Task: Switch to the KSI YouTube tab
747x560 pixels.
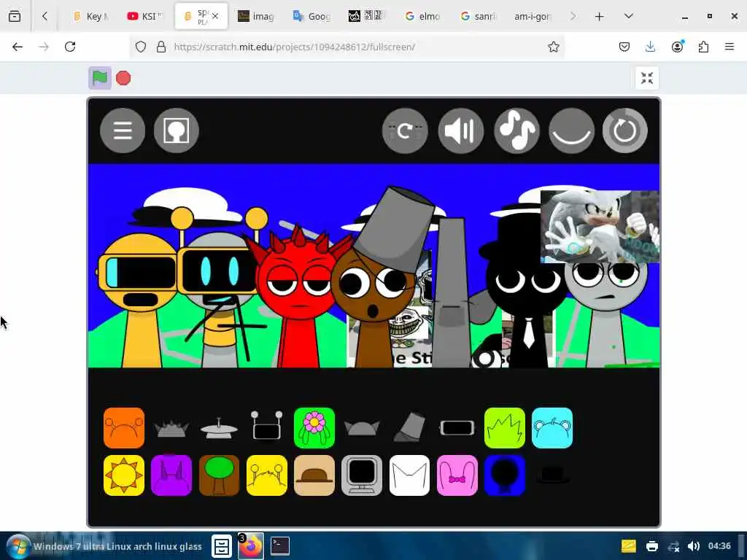Action: click(144, 16)
